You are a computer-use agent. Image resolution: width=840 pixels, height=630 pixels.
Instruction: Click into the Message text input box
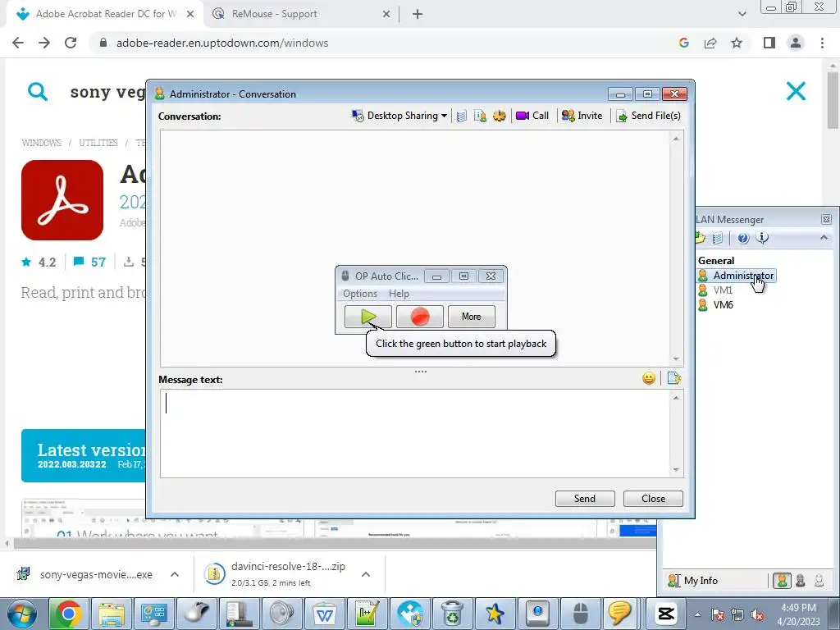tap(415, 433)
